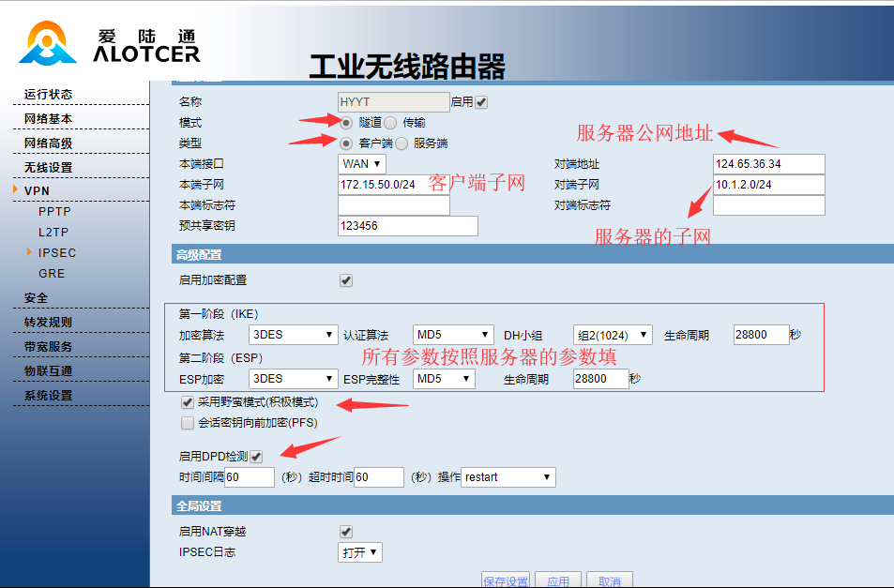Click the 应用 apply button

point(558,580)
